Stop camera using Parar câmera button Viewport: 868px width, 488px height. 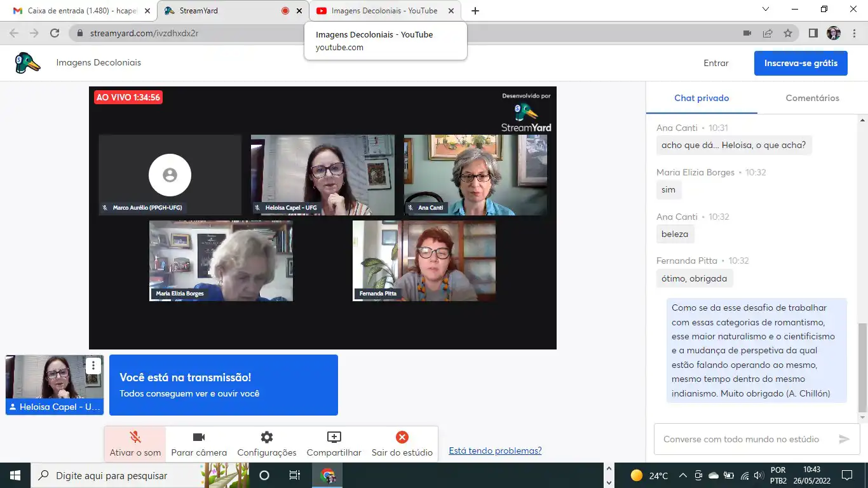tap(198, 444)
